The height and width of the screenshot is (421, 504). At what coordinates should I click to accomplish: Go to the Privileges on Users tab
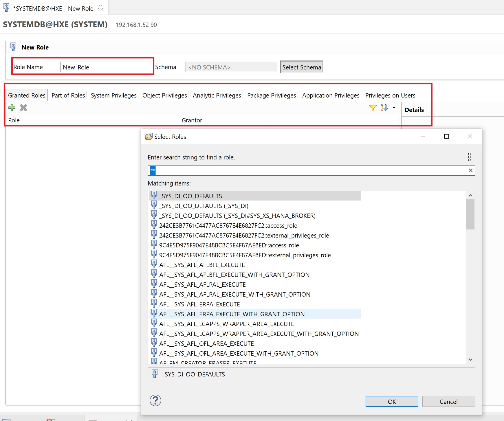(390, 95)
